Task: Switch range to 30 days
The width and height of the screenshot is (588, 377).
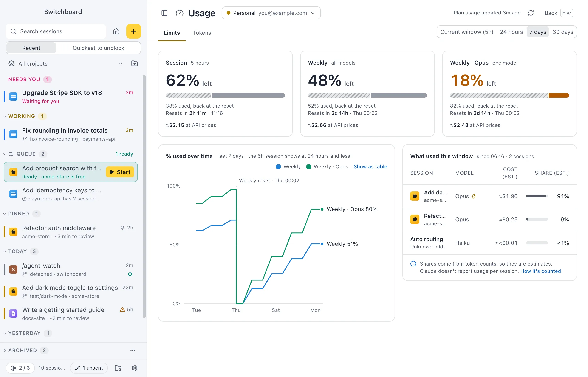Action: click(563, 32)
